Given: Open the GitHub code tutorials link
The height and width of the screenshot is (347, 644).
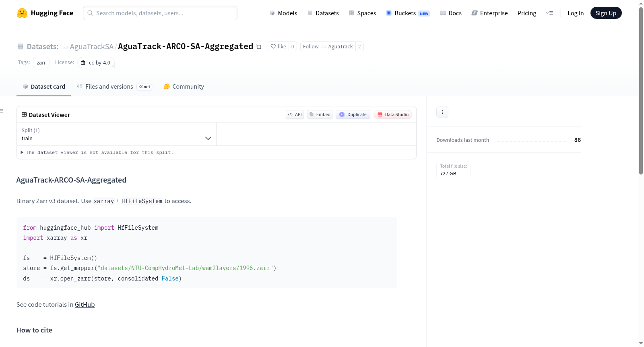Looking at the screenshot, I should [x=85, y=305].
